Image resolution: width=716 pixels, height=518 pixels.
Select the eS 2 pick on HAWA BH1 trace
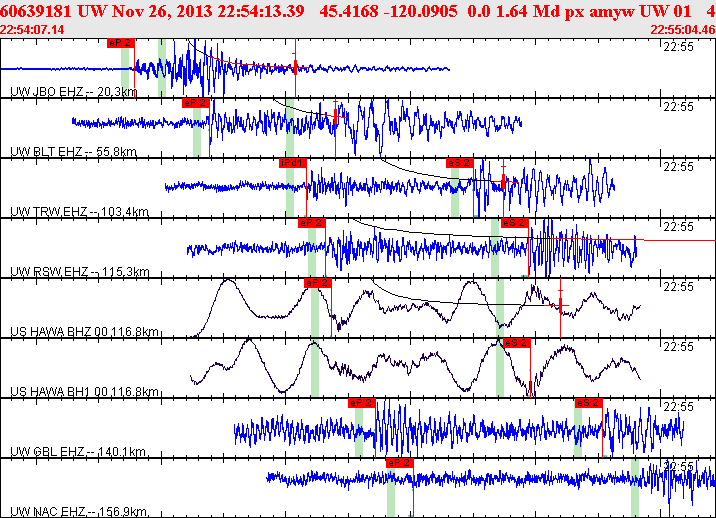point(516,343)
